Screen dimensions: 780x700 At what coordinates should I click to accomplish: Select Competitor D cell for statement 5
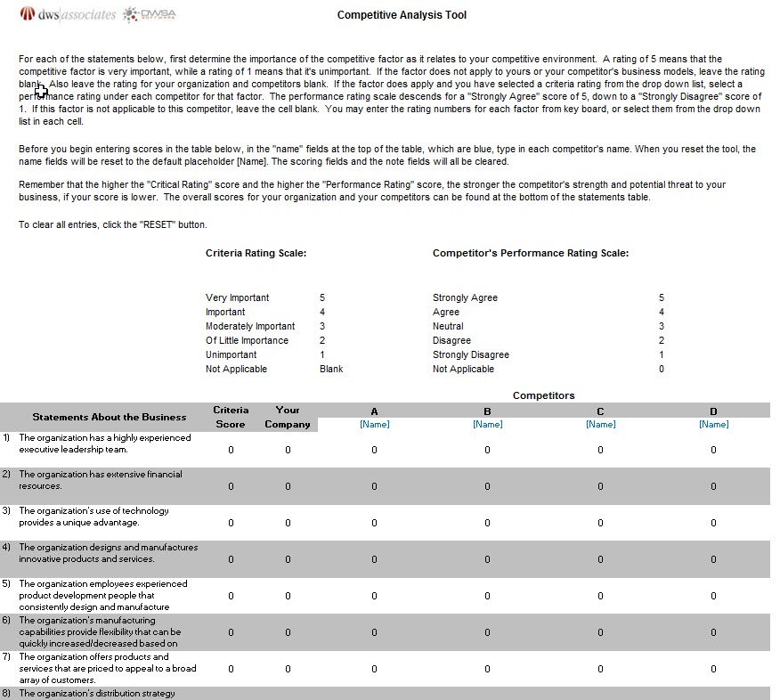(x=714, y=596)
